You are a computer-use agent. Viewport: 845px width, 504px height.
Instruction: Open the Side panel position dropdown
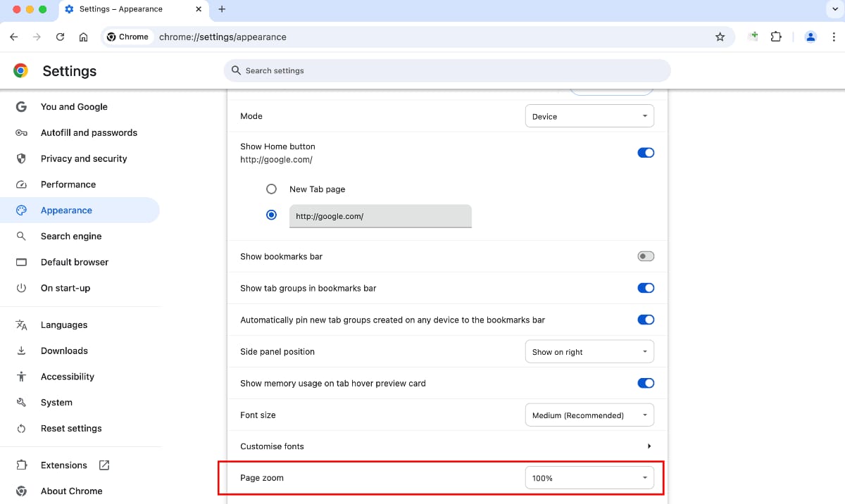589,351
